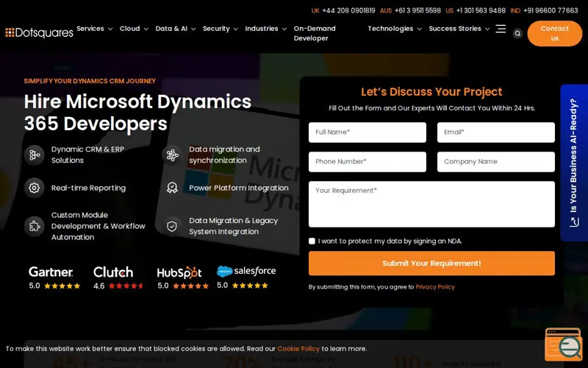The width and height of the screenshot is (588, 368).
Task: Click the Power Platform Integration badge icon
Action: point(172,188)
